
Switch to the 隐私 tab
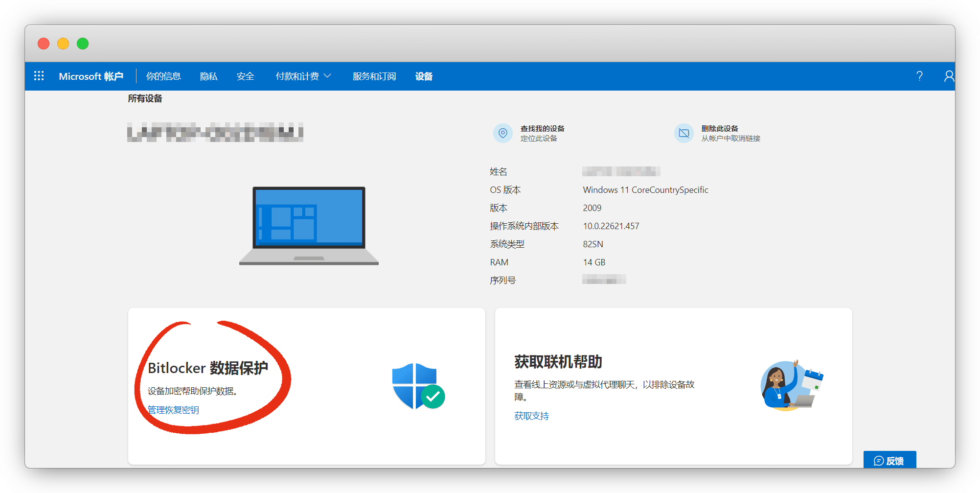(208, 76)
